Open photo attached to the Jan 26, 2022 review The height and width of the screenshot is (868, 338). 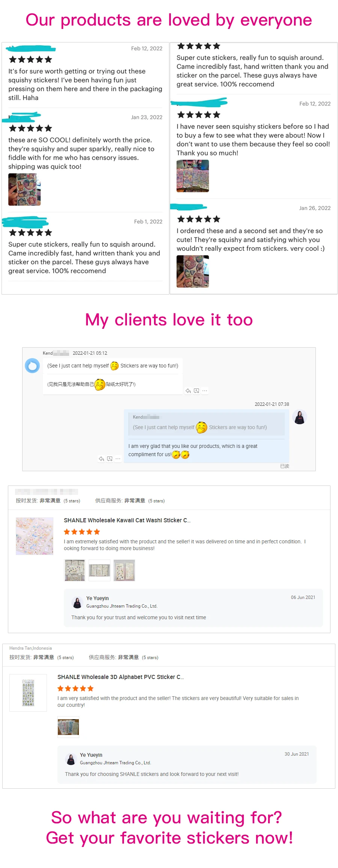193,271
